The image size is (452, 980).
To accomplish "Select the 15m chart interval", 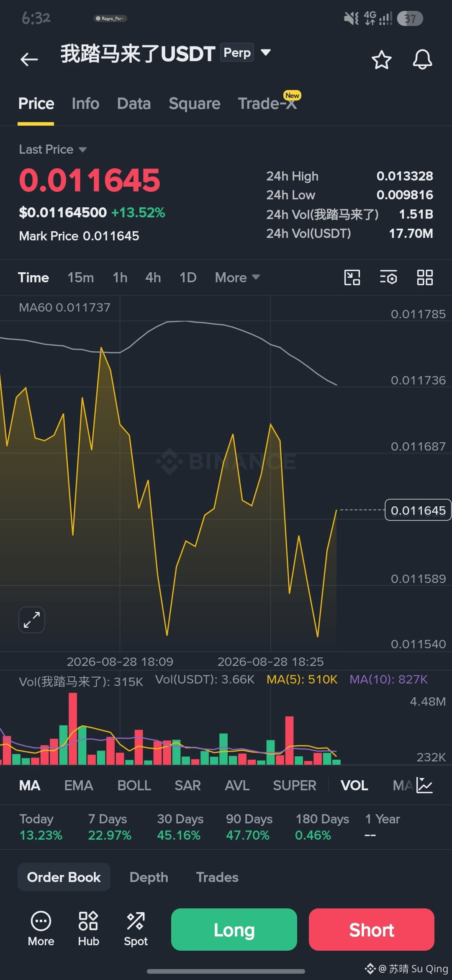I will click(81, 277).
